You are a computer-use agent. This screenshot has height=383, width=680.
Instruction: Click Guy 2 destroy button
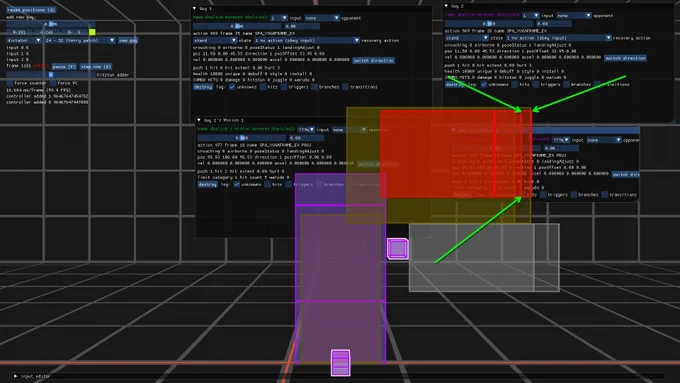tap(455, 84)
